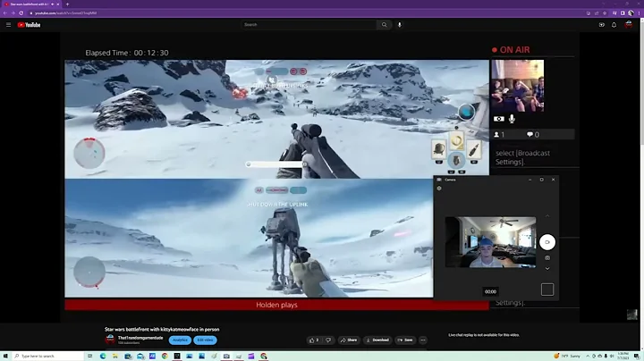Switch to photo mode in Camera
Viewport: 644px width, 361px height.
tap(547, 258)
